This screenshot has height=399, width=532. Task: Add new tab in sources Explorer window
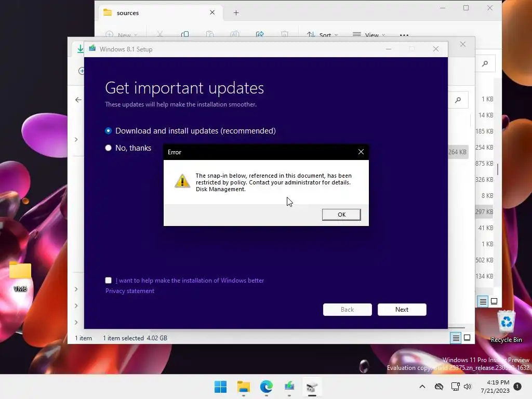click(x=236, y=13)
